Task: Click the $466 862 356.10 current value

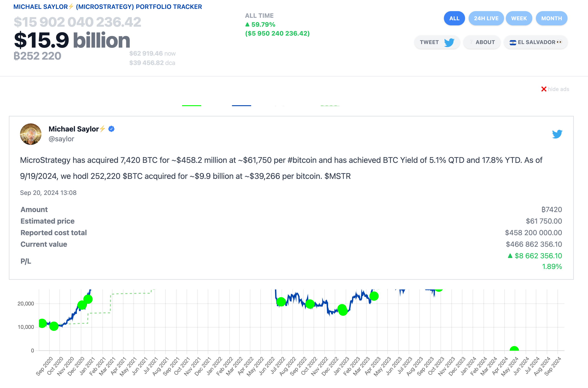Action: (534, 244)
